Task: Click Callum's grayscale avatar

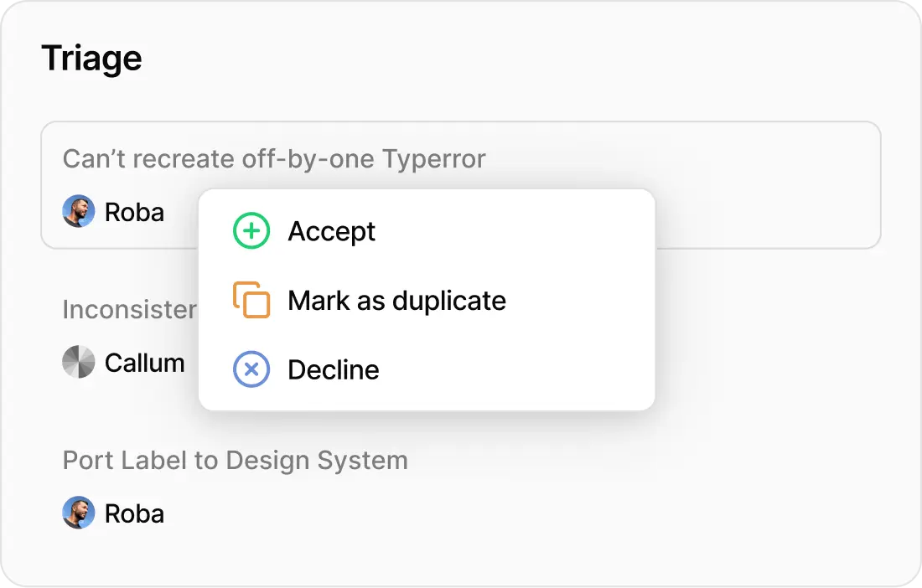Action: coord(79,363)
